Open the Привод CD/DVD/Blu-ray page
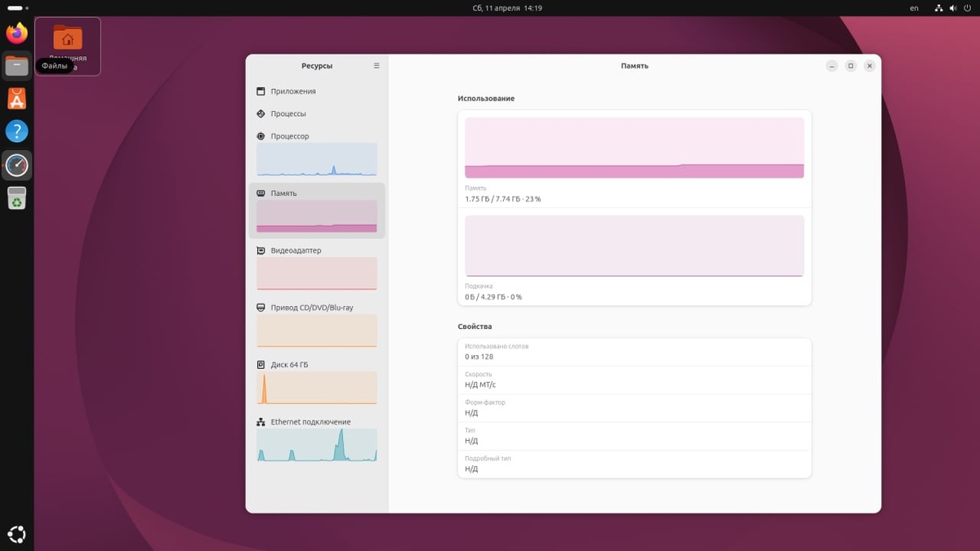 click(317, 325)
